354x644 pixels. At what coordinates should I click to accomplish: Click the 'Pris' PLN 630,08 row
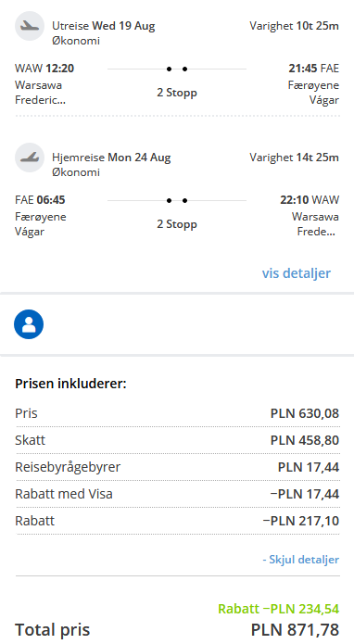pos(177,413)
